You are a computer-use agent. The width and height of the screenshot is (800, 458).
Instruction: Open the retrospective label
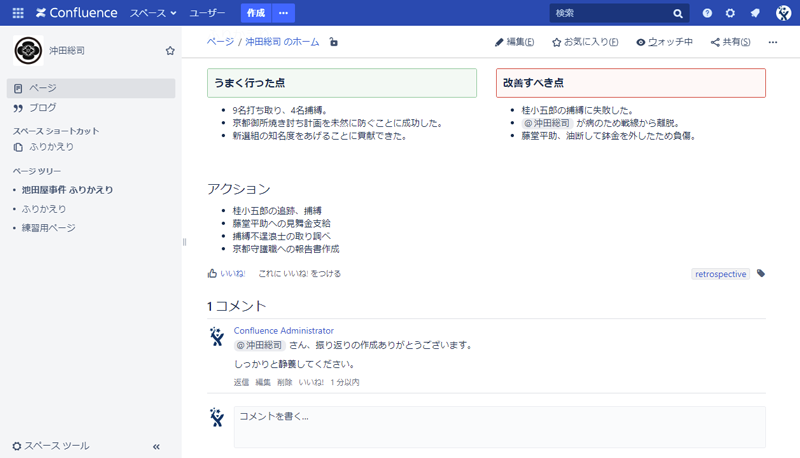point(720,274)
